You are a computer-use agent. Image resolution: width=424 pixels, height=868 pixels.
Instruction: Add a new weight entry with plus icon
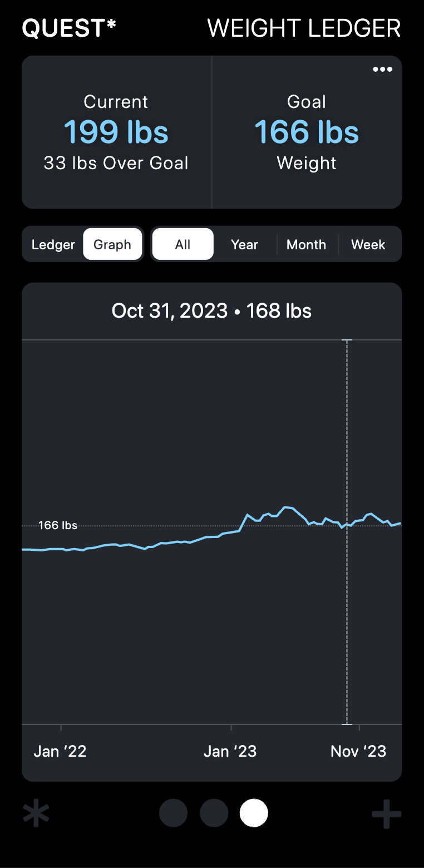coord(387,813)
